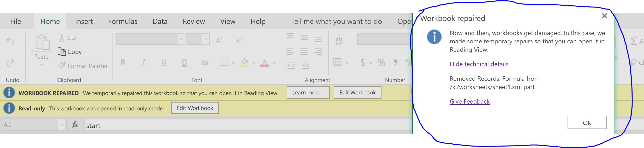Click the Cut scissors icon

click(61, 38)
